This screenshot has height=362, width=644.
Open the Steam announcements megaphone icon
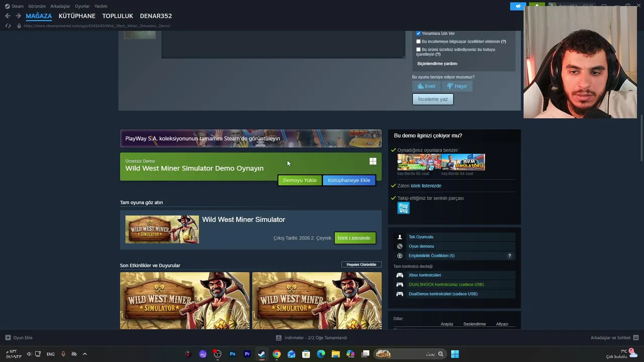click(x=518, y=6)
